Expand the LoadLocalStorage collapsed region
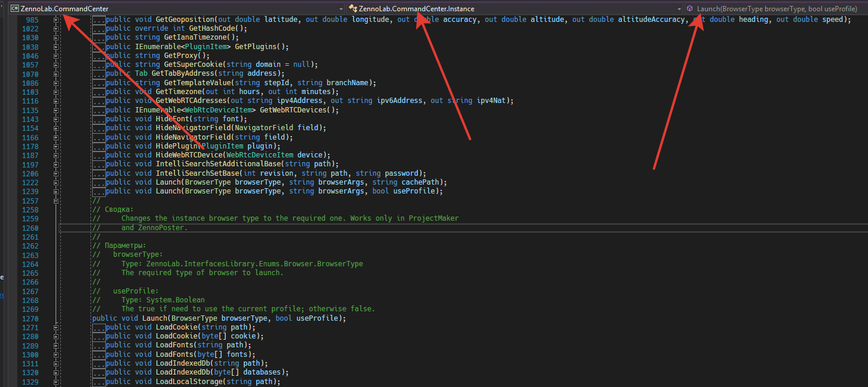 [56, 382]
